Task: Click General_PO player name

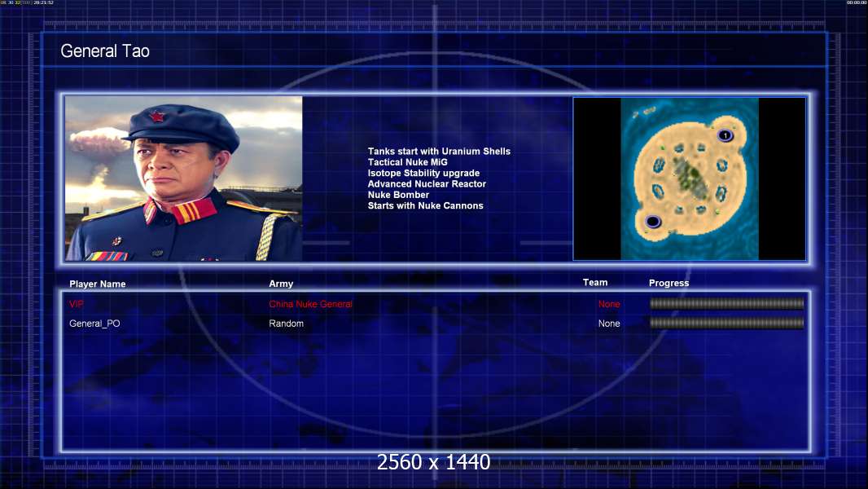Action: 94,324
